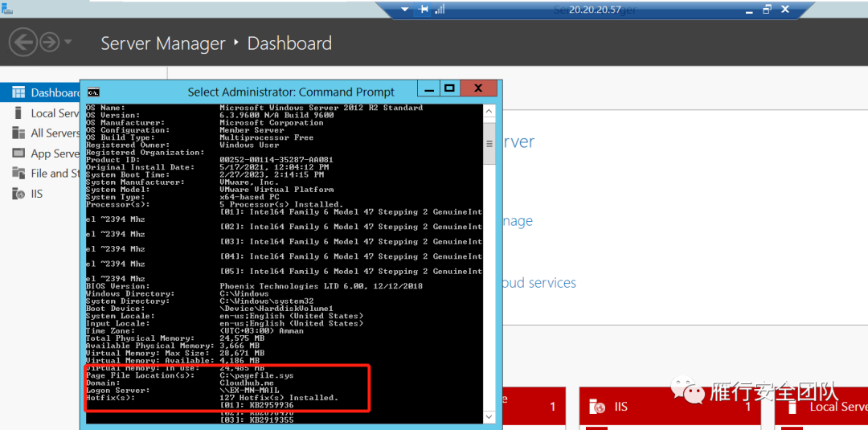Click the IIS tile title text
Screen dimensions: 868x430
point(620,407)
